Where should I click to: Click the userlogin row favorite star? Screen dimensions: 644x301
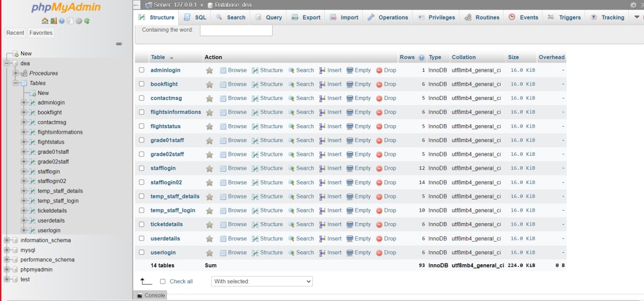point(209,253)
